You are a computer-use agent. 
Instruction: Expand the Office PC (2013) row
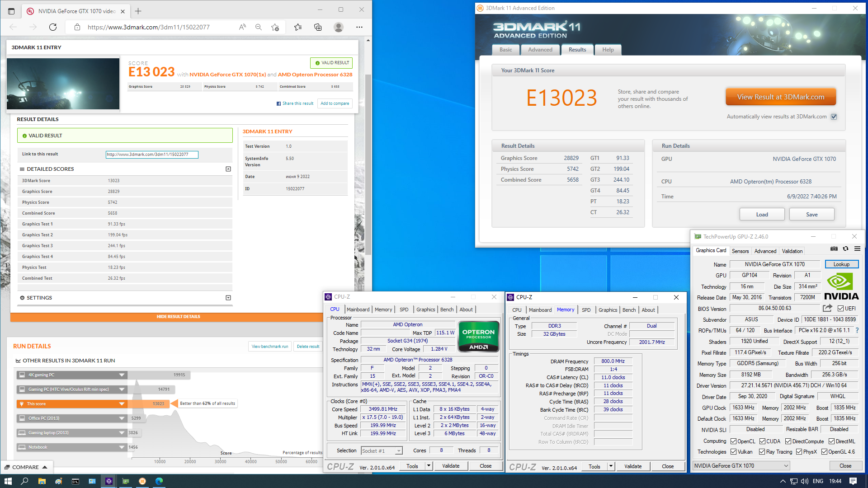(122, 418)
